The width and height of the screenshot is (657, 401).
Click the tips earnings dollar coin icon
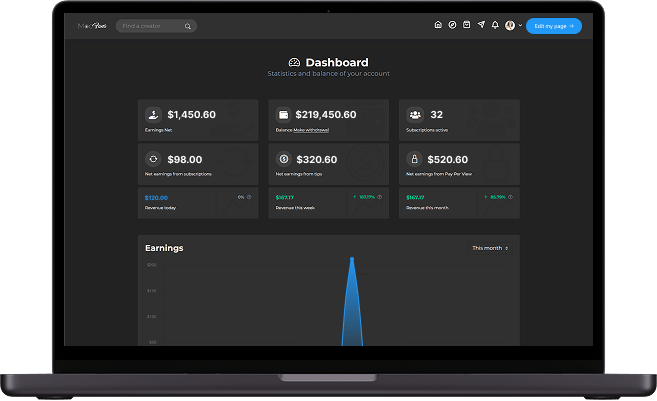point(284,159)
